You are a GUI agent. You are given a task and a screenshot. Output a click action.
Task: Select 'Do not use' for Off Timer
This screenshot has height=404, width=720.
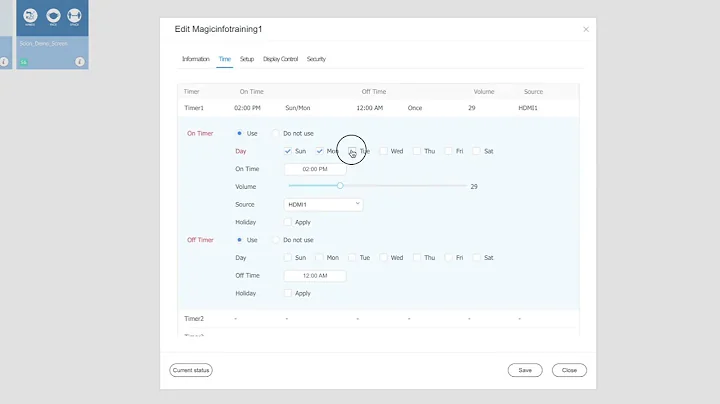coord(276,240)
